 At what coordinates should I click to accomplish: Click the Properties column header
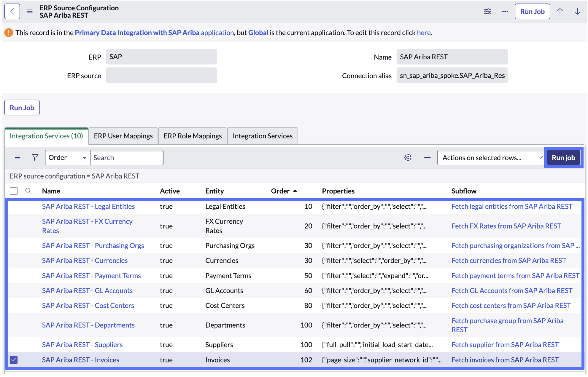point(338,191)
